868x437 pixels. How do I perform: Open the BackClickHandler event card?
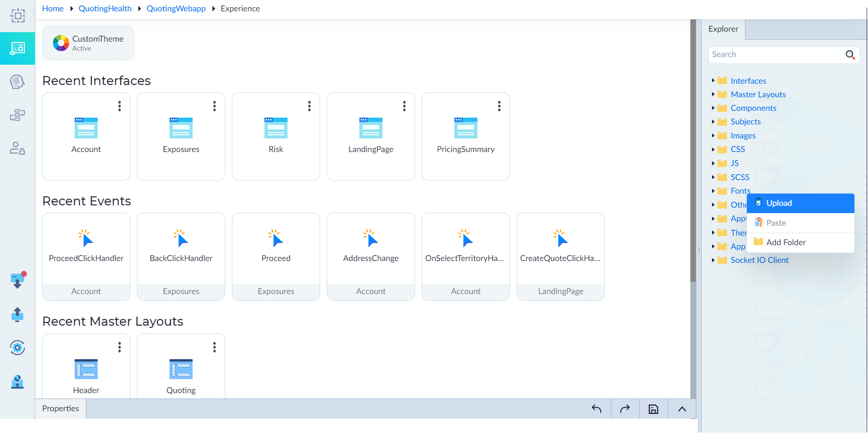pyautogui.click(x=181, y=256)
